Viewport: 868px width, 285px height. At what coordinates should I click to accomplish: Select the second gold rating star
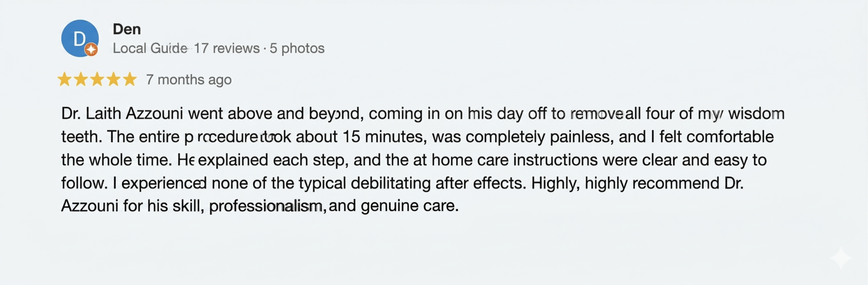81,79
